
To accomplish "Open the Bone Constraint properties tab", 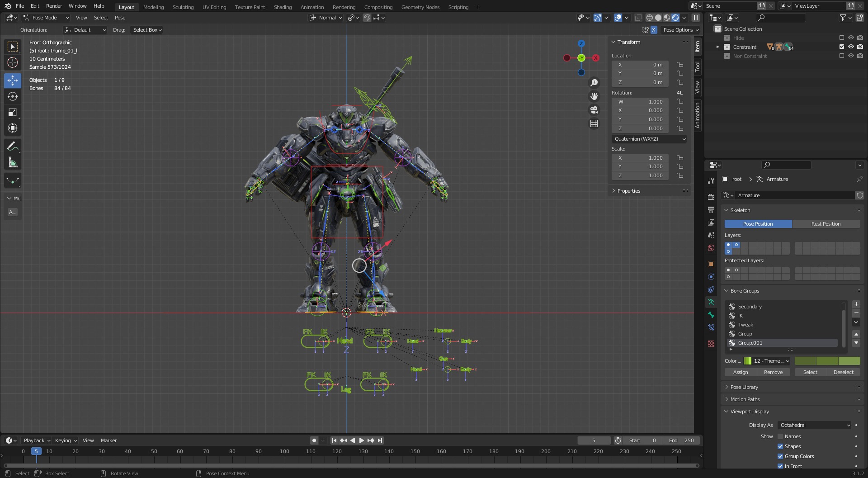I will coord(711,327).
